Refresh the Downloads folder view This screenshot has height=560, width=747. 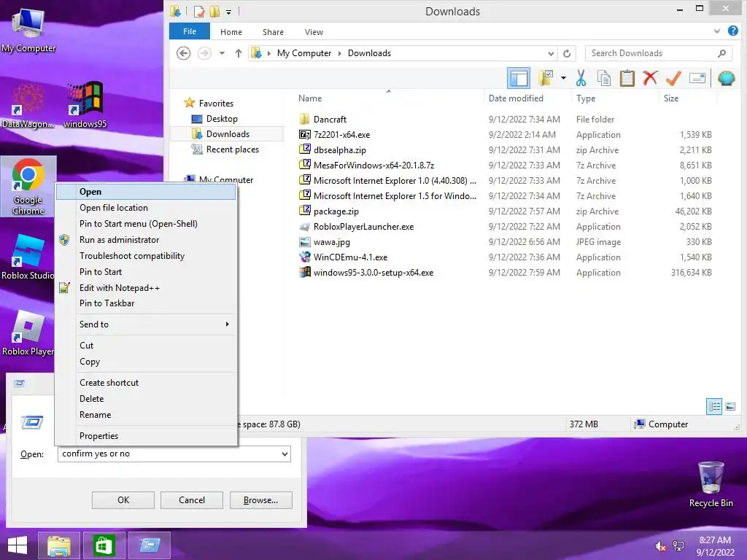click(x=566, y=53)
